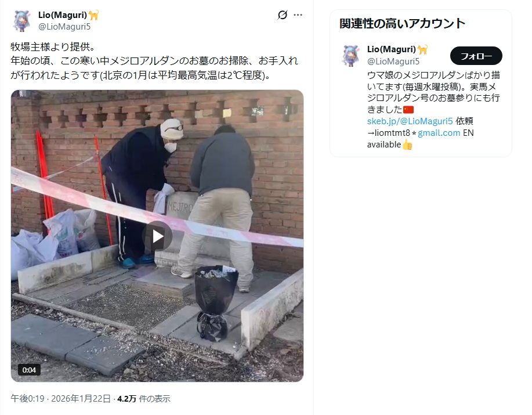Click the 関連性の高いアカウント heading
The image size is (532, 415).
pyautogui.click(x=403, y=23)
